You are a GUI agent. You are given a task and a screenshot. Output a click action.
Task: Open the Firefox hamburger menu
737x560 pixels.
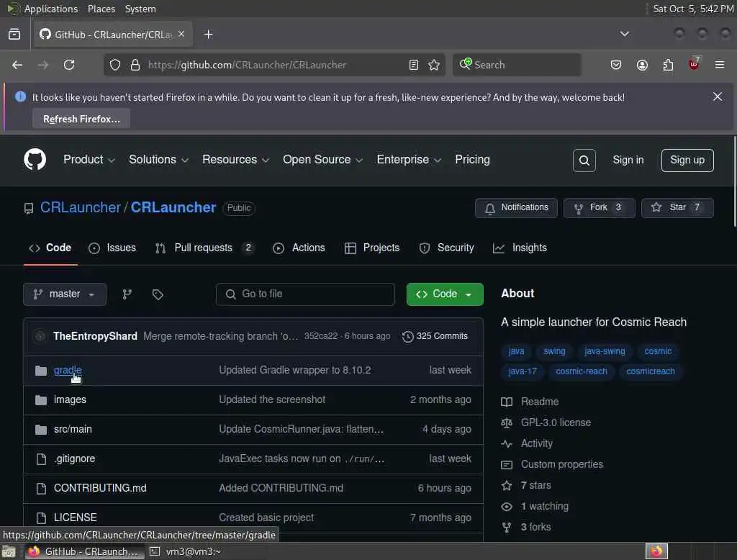point(720,65)
